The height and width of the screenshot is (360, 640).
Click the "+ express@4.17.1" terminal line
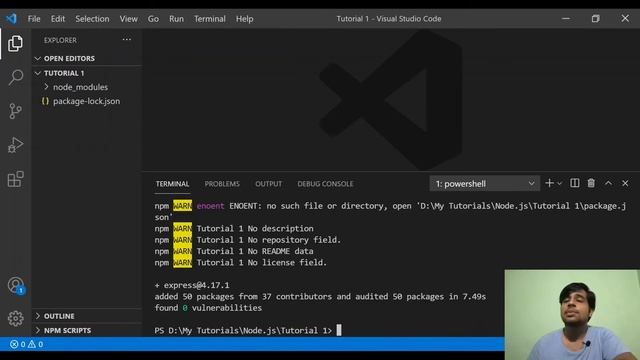pyautogui.click(x=192, y=285)
